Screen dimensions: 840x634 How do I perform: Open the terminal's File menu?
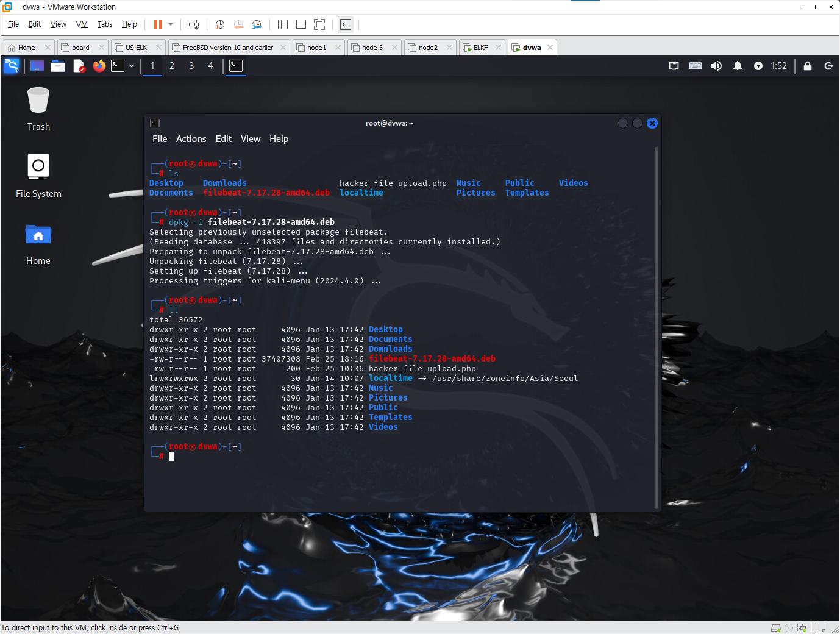[x=160, y=139]
